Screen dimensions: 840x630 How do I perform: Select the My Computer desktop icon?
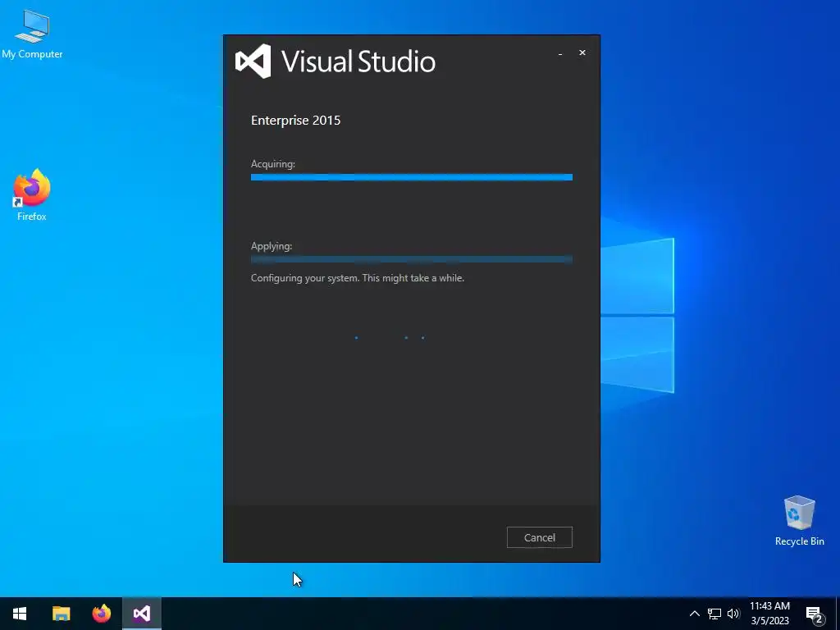click(x=32, y=34)
